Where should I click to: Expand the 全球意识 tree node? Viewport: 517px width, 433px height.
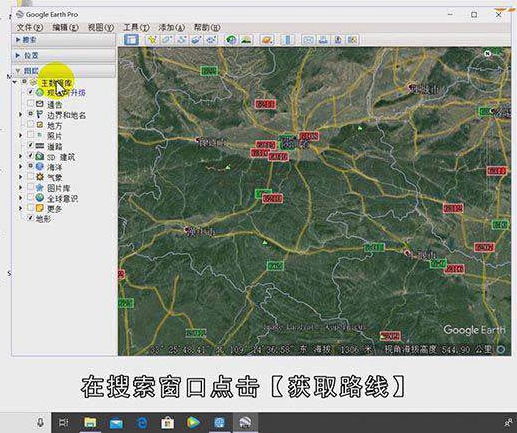pyautogui.click(x=21, y=198)
